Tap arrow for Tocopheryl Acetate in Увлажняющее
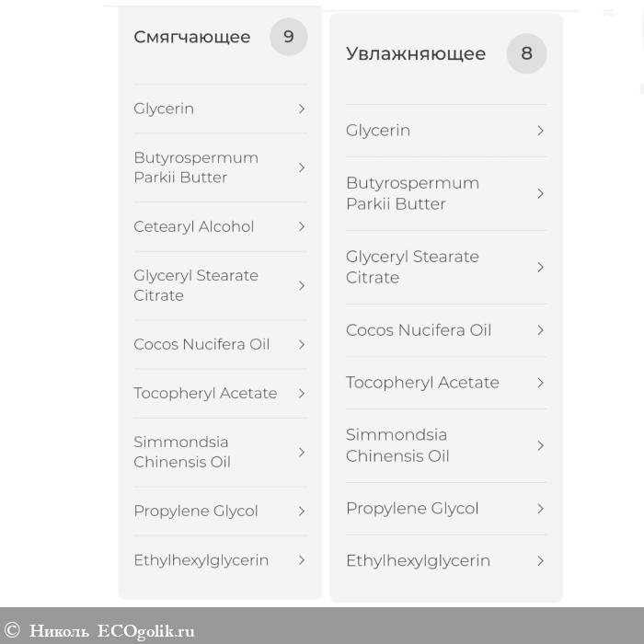This screenshot has height=644, width=644. tap(540, 383)
